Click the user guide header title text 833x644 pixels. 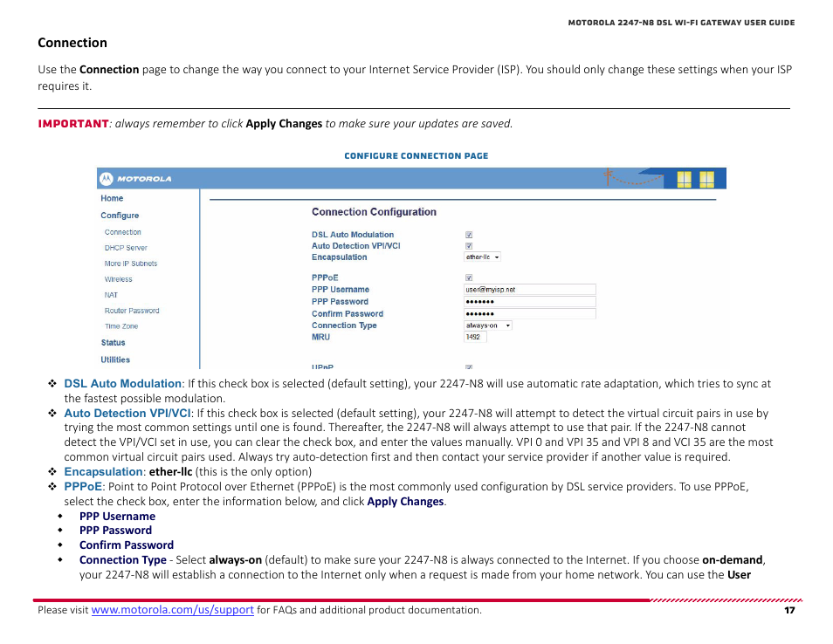click(681, 23)
